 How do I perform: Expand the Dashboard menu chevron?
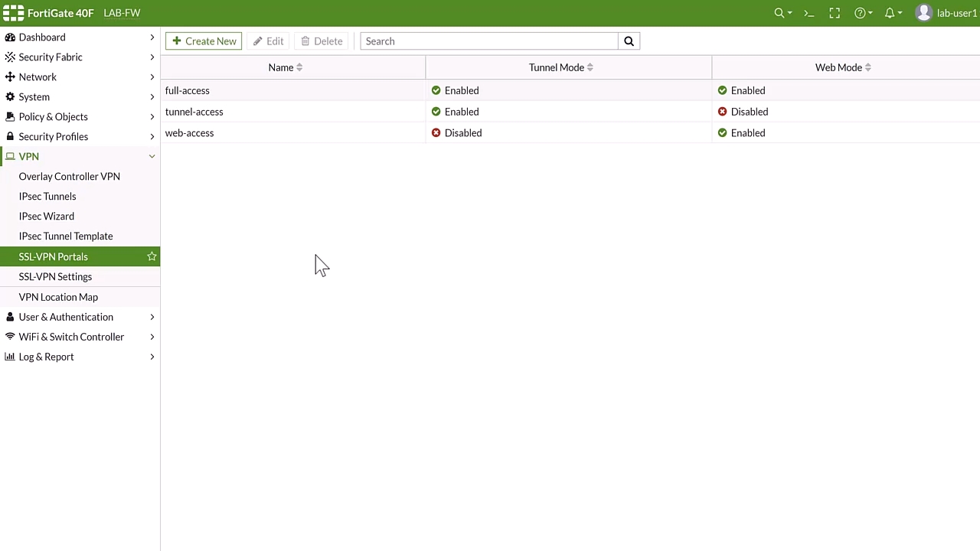(x=152, y=37)
